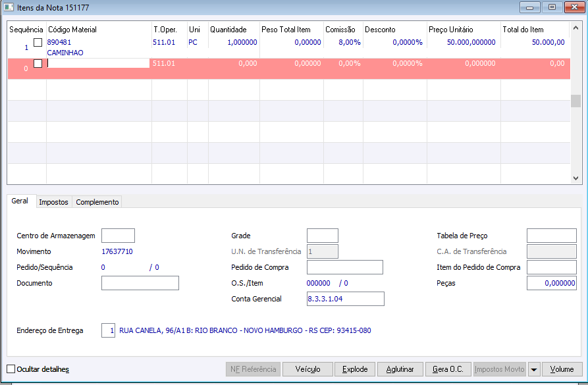Click the Tabela de Preço field
The height and width of the screenshot is (385, 588).
click(552, 236)
